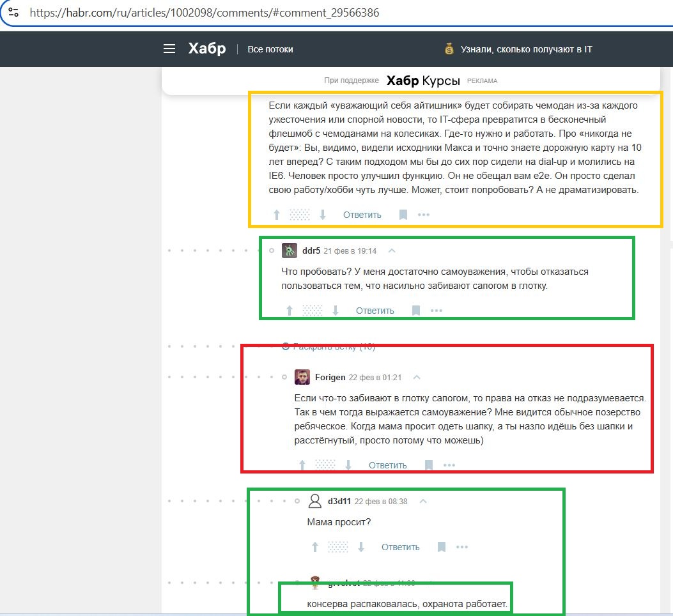
Task: Downvote the first comment about чемодан
Action: 323,215
